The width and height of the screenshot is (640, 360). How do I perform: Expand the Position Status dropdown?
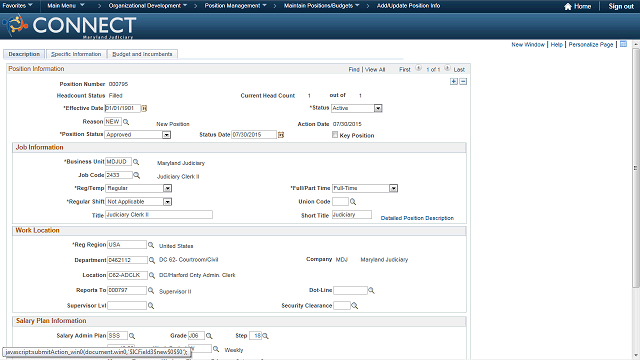coord(166,135)
